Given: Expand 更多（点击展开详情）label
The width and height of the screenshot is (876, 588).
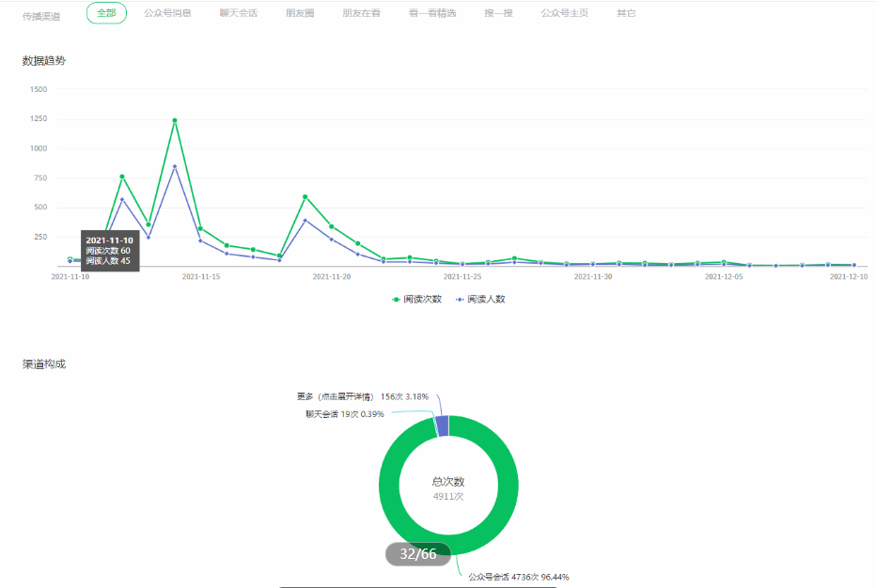Looking at the screenshot, I should [363, 396].
